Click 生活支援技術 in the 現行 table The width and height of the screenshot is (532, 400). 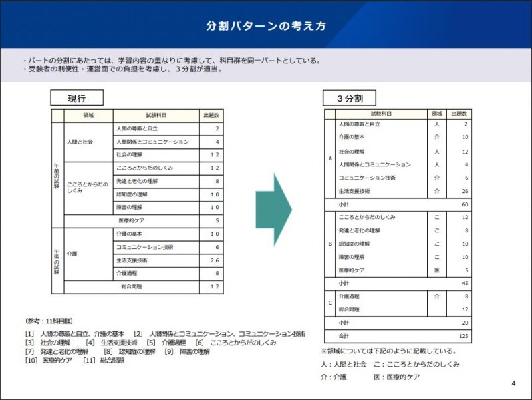(132, 260)
